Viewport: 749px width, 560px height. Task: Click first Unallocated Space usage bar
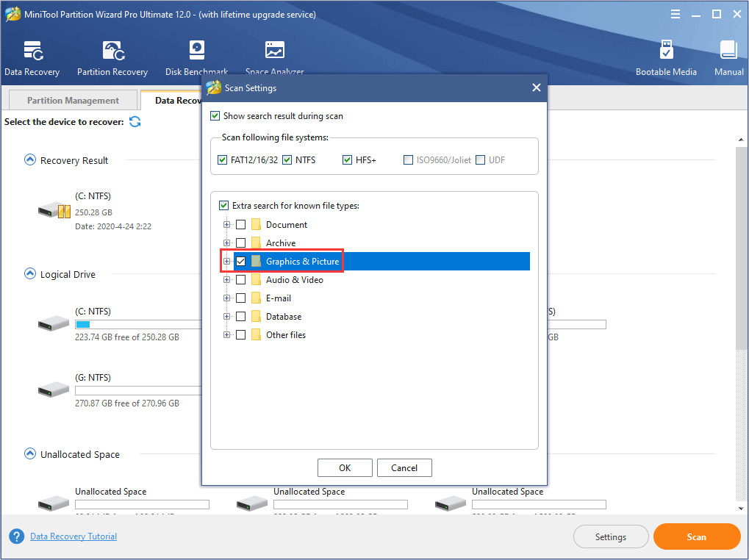[142, 504]
